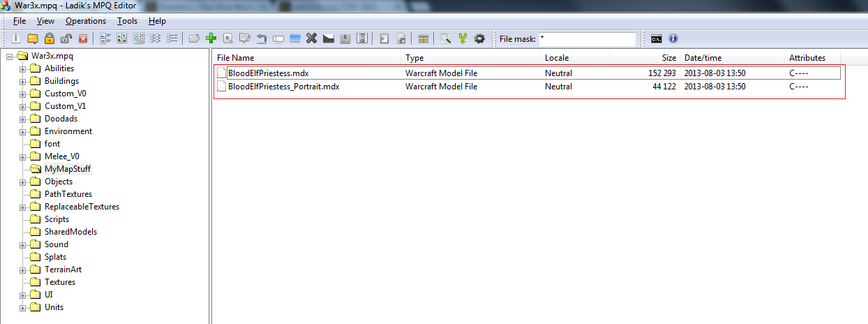Click the open padlock toolbar icon
Screen dimensions: 868x324
tap(66, 38)
